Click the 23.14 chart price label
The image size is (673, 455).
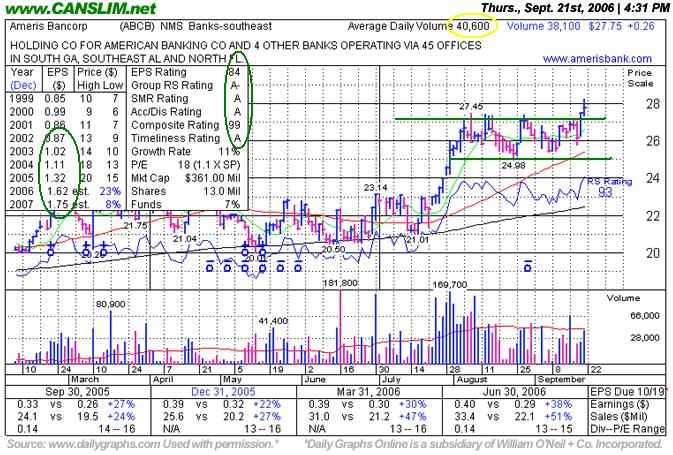(375, 188)
